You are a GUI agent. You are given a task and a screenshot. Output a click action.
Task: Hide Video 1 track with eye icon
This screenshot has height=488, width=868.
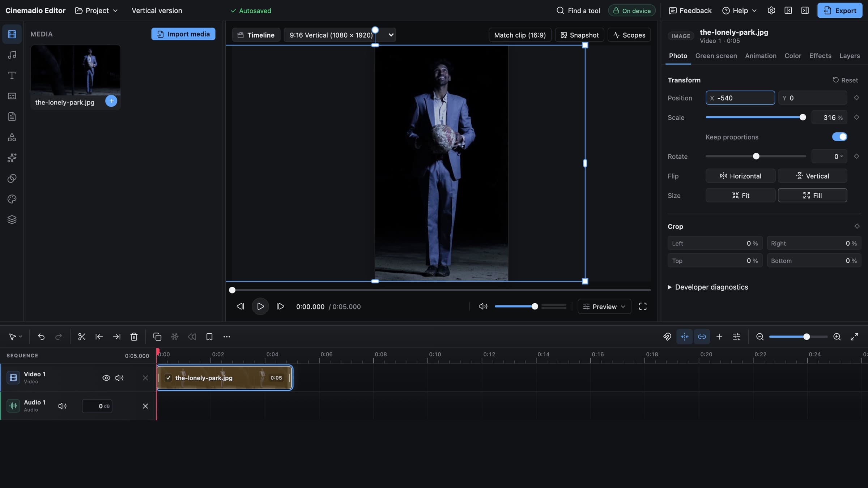click(x=106, y=378)
